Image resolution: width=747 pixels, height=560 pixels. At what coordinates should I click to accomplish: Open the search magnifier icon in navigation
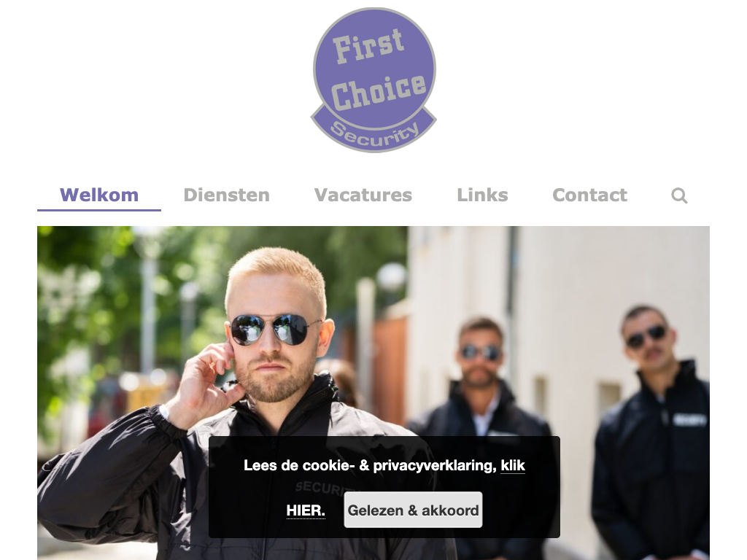[x=679, y=195]
